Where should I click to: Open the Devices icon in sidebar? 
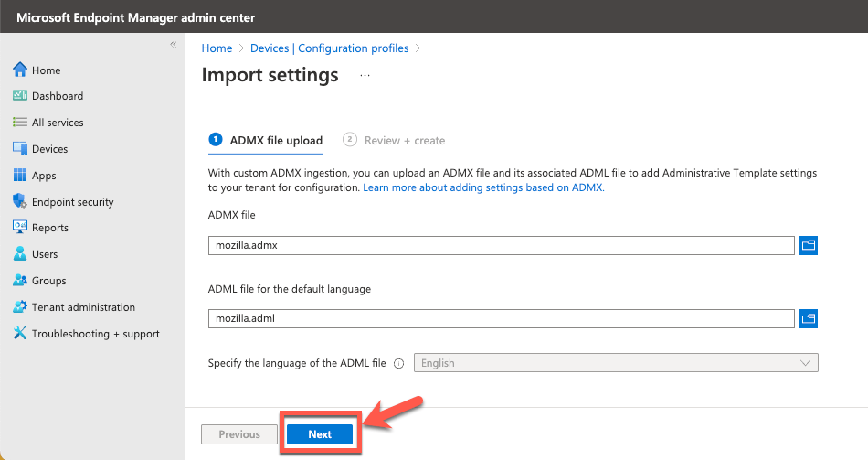click(20, 149)
